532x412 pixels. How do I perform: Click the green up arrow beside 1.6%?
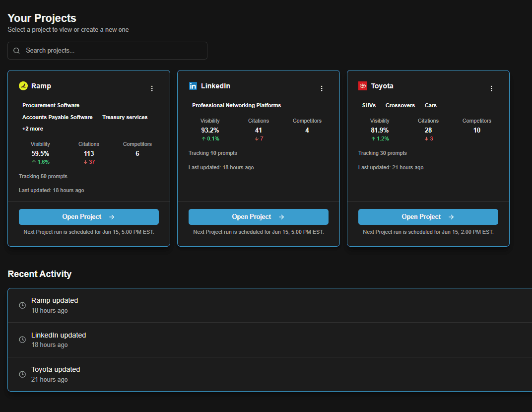pos(34,162)
